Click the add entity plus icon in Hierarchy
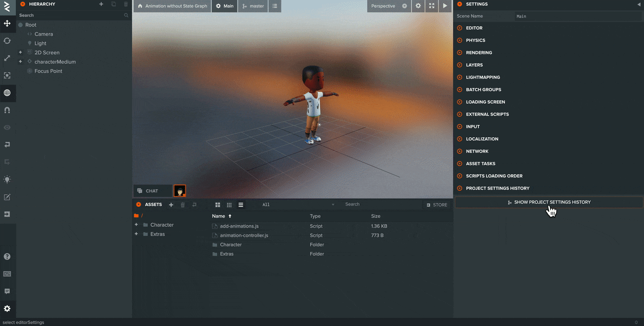644x326 pixels. coord(101,4)
